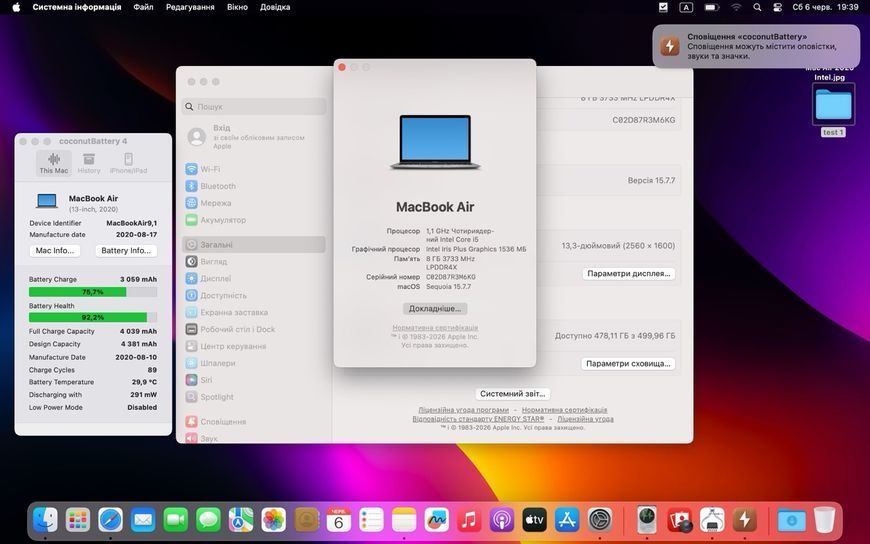Open the Trash in the Dock
This screenshot has height=544, width=870.
tap(825, 520)
